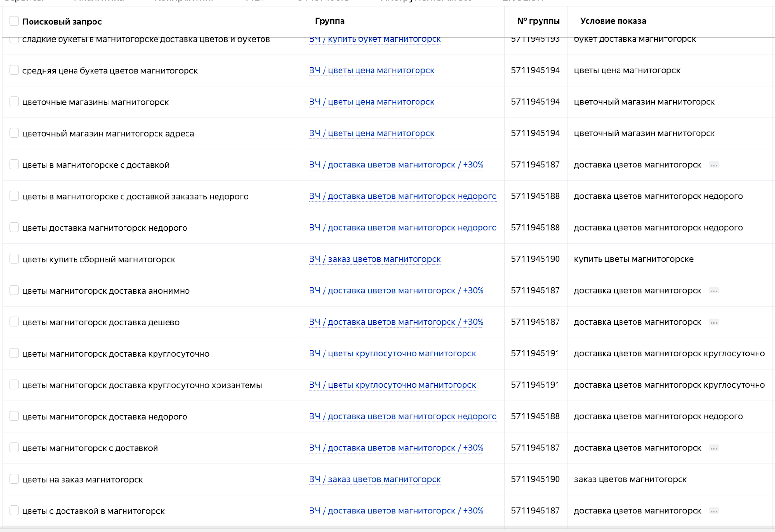Screen dimensions: 775x532
Task: Select 'цветы доставка магнитогорск недорого' checkbox
Action: click(x=14, y=228)
